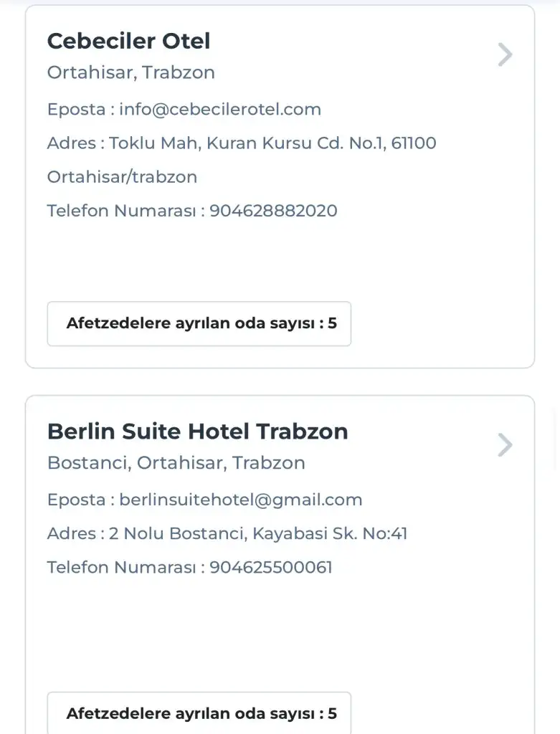Click the Bostanci, Ortahisar, Trabzon location subtitle

176,463
